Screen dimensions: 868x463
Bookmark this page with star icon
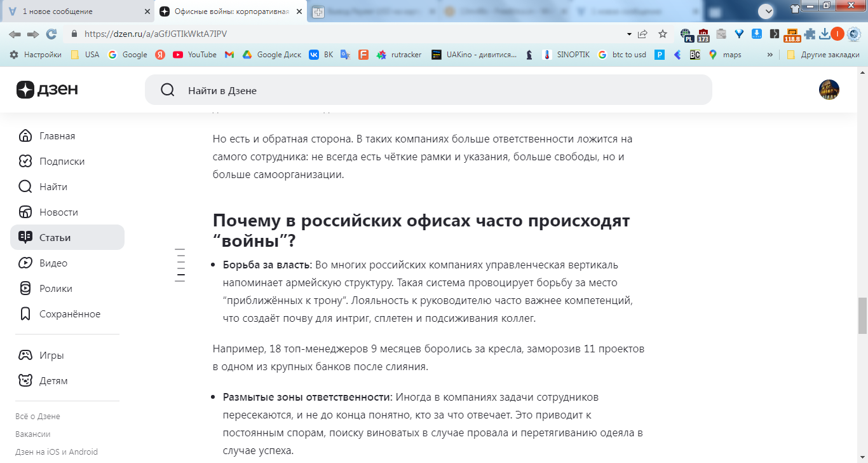click(x=663, y=34)
